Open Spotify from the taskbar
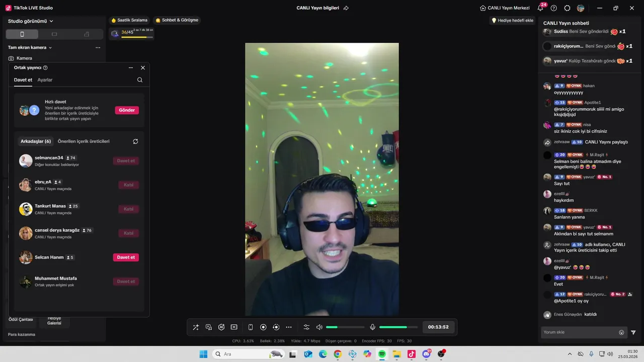This screenshot has width=644, height=362. pyautogui.click(x=382, y=354)
